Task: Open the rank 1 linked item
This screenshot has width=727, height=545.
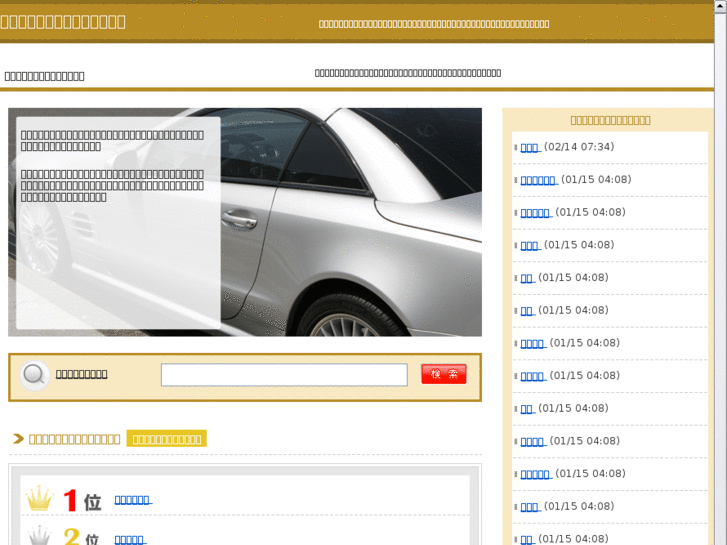Action: click(132, 500)
